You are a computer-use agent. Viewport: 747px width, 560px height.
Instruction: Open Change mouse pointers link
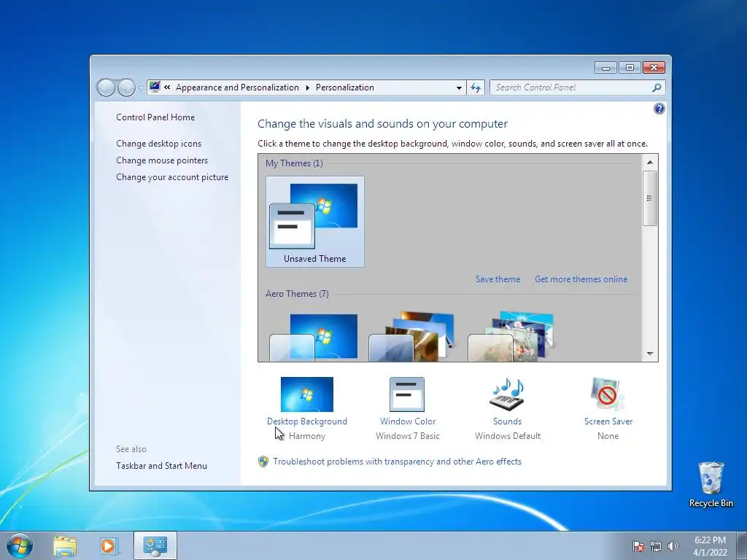click(x=162, y=160)
